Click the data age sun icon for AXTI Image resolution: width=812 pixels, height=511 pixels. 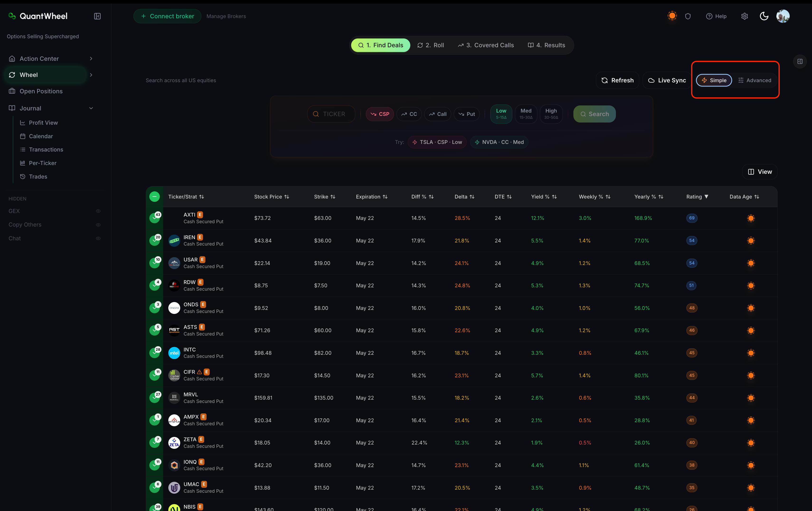[751, 218]
